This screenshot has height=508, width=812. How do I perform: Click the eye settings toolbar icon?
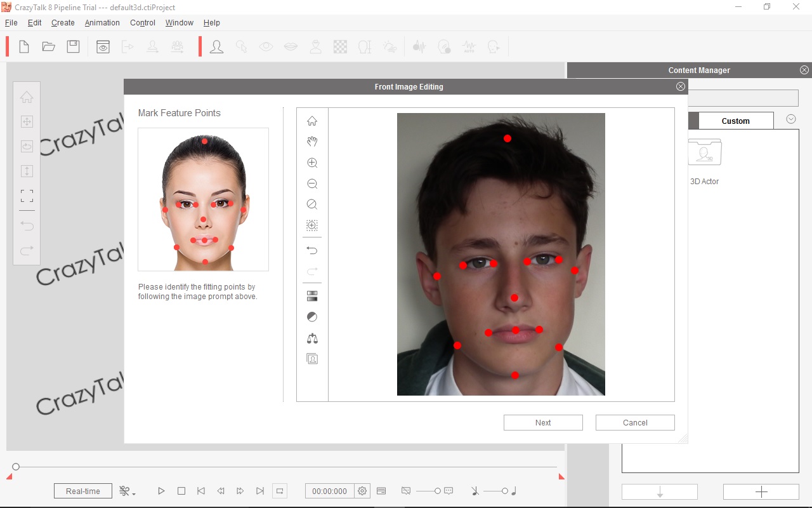(x=266, y=46)
